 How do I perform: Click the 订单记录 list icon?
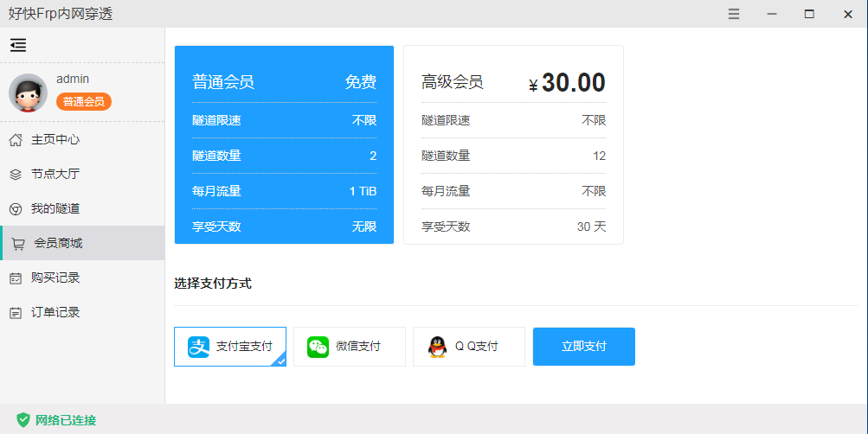[16, 312]
